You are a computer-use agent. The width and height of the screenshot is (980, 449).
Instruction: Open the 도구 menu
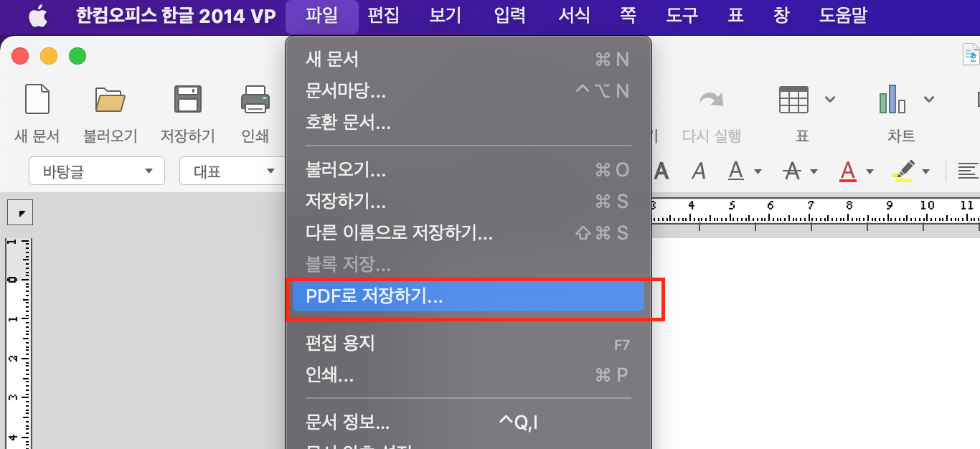pos(682,16)
